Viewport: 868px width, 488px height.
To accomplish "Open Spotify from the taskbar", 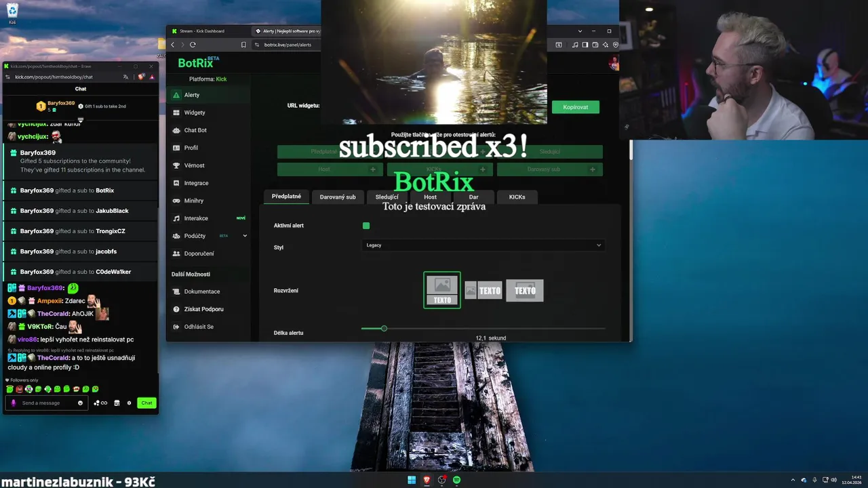I will [456, 480].
